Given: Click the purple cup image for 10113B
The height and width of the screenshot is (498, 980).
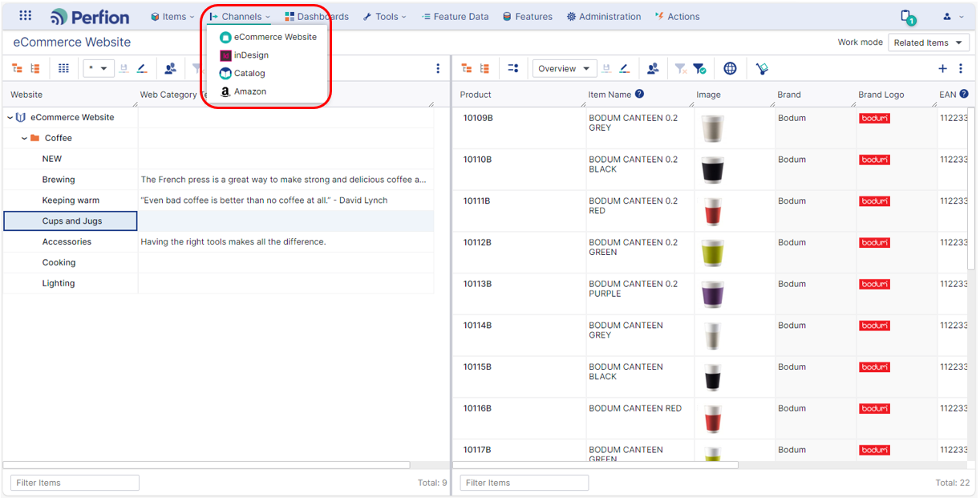Looking at the screenshot, I should click(712, 294).
